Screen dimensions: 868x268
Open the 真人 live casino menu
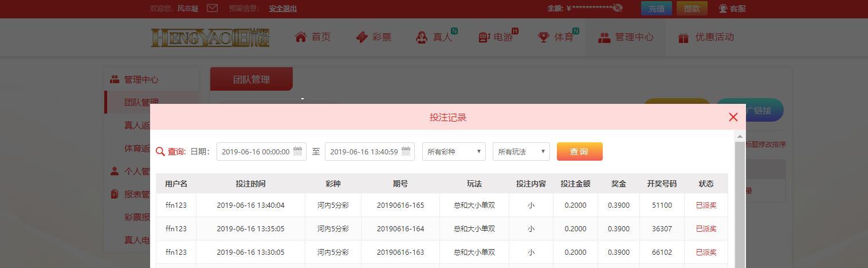[442, 37]
